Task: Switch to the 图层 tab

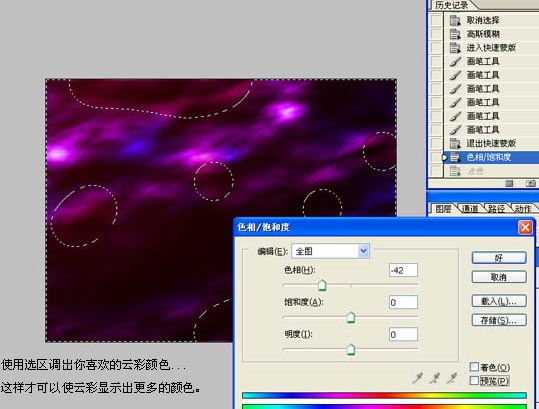Action: point(443,209)
